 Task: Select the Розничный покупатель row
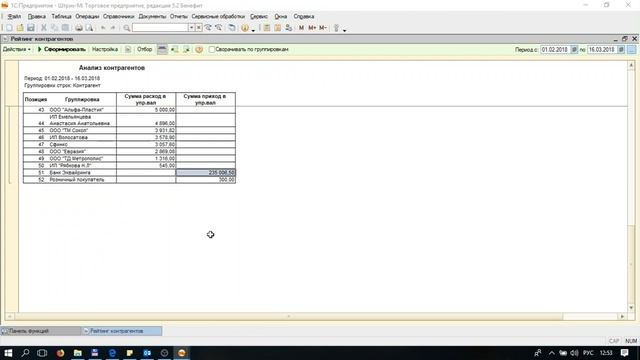pyautogui.click(x=129, y=180)
